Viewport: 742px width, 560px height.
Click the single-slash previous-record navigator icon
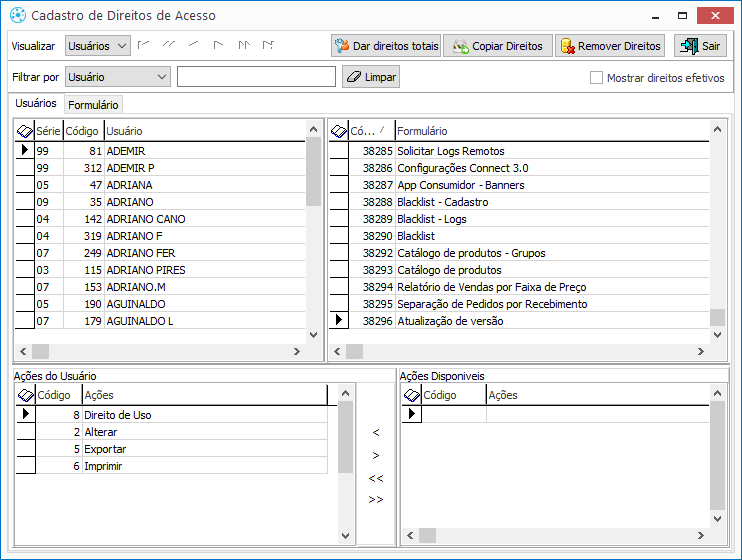[x=193, y=44]
